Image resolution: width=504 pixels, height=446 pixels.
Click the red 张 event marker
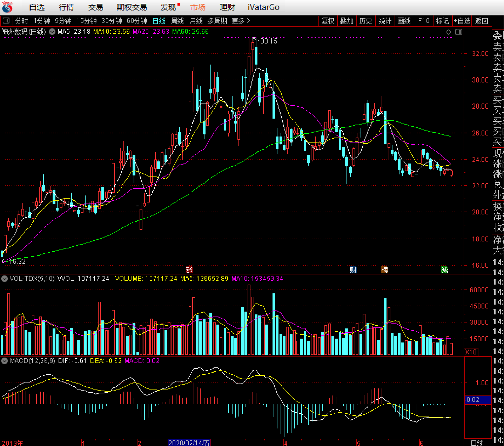pyautogui.click(x=189, y=269)
